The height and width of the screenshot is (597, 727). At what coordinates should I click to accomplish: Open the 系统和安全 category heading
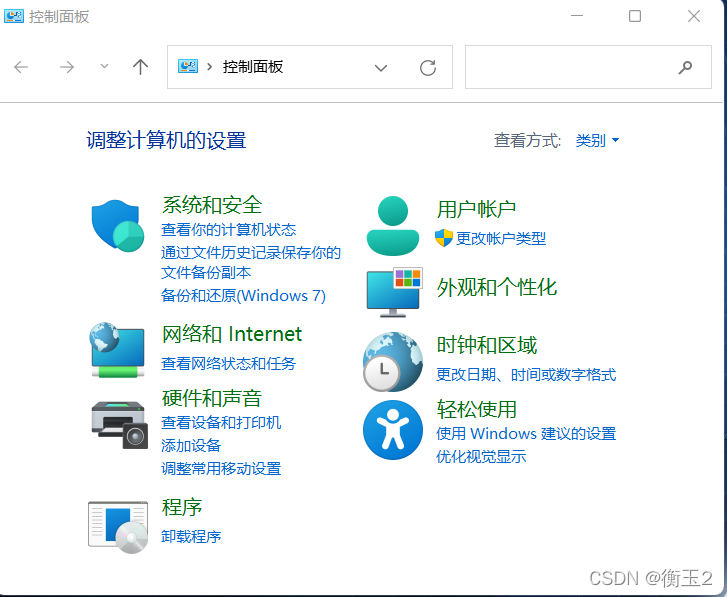pos(212,205)
